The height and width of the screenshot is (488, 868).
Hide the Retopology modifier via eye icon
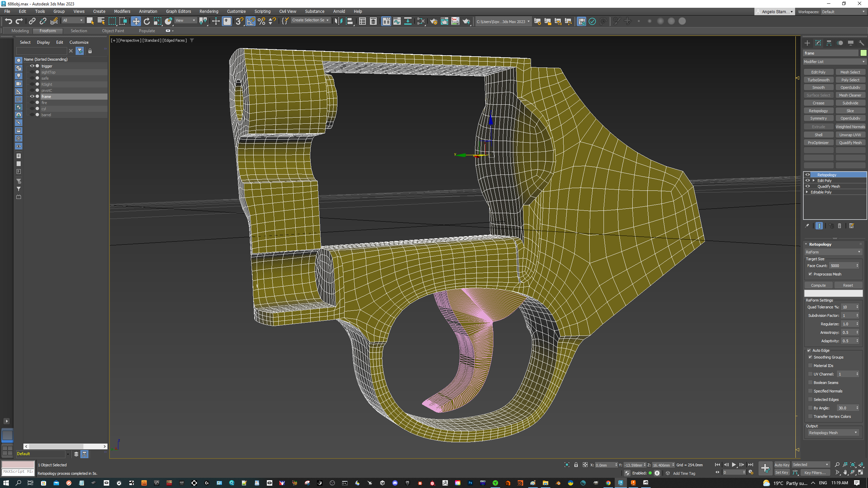tap(808, 175)
